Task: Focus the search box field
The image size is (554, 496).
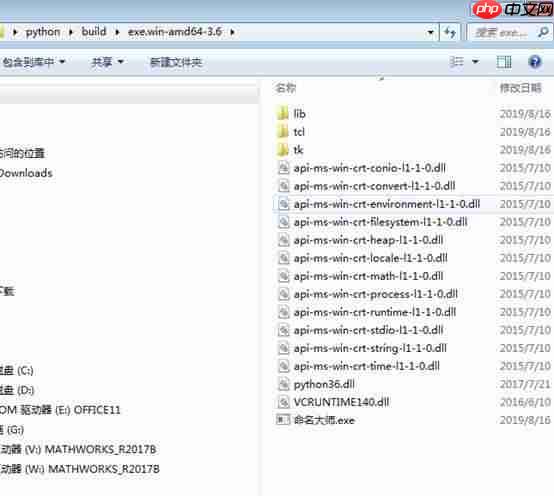Action: (502, 33)
